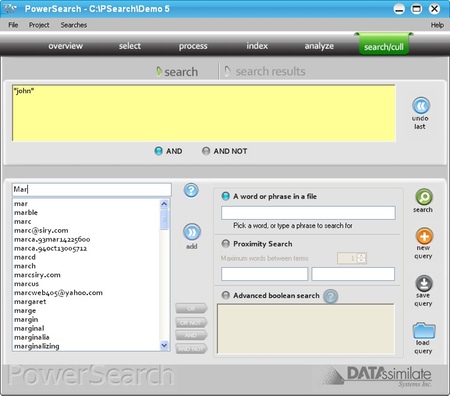Click the advanced boolean search text area
Viewport: 450px width, 396px height.
pyautogui.click(x=305, y=328)
